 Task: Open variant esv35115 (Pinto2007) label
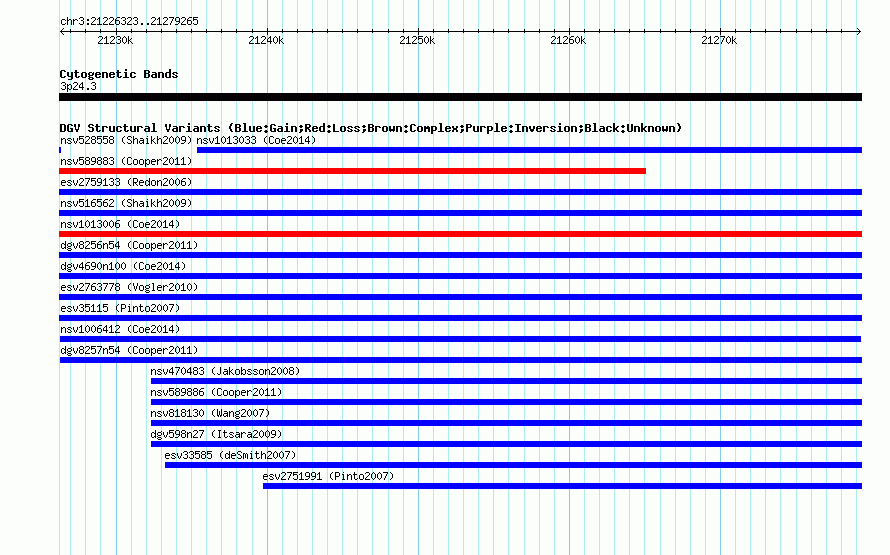pos(120,308)
